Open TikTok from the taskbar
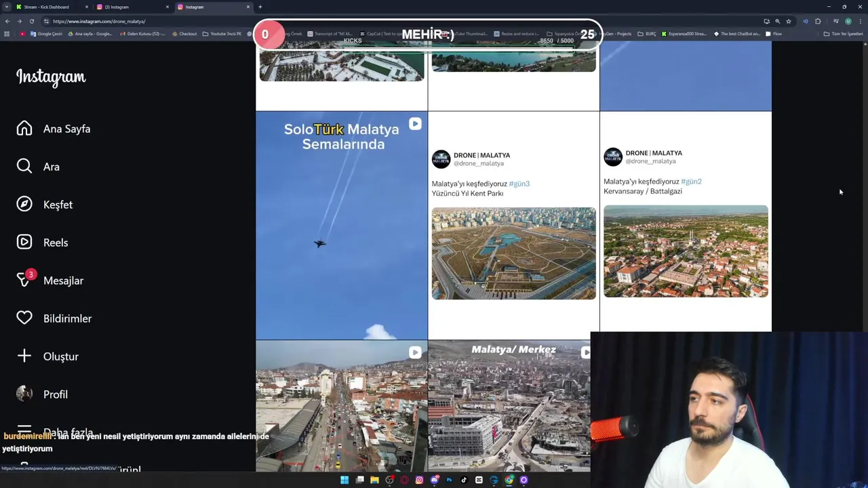 [x=464, y=480]
